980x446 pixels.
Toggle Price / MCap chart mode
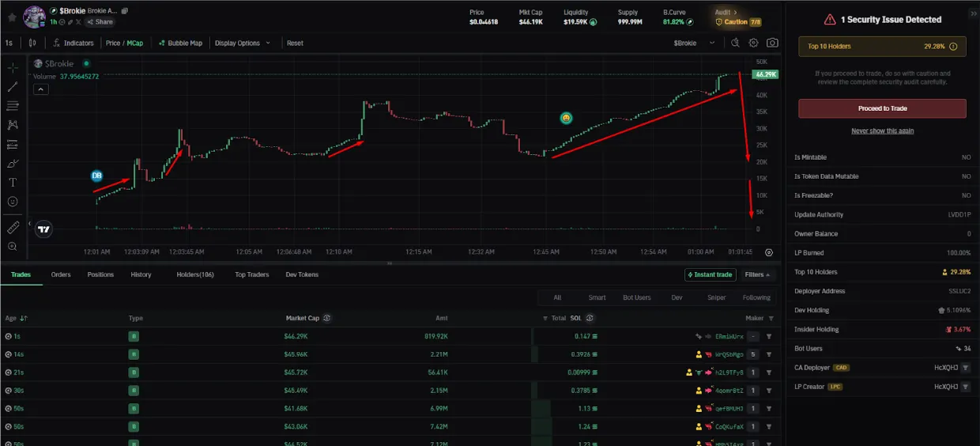[125, 43]
